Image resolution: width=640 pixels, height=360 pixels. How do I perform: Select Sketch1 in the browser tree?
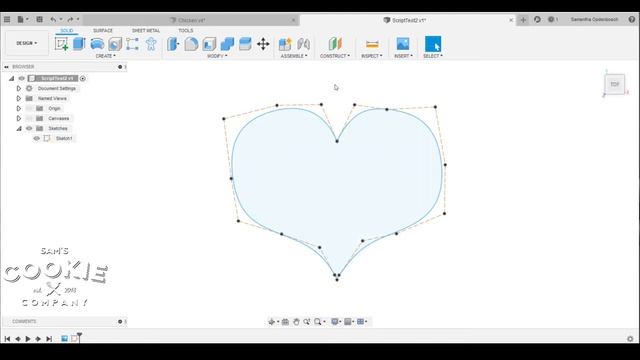(x=64, y=138)
